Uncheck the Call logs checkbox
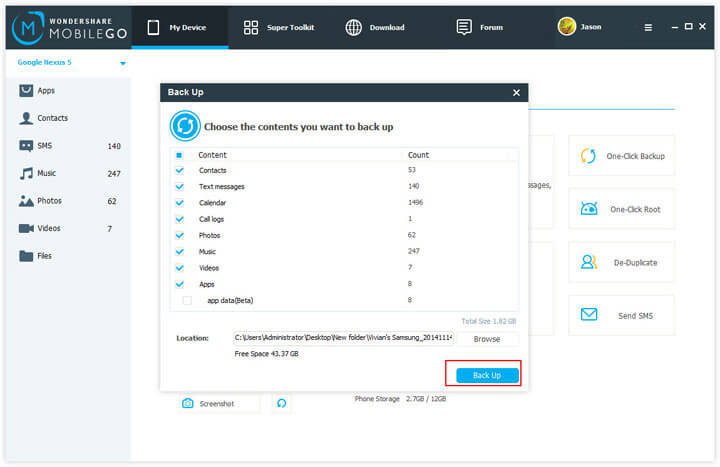This screenshot has width=720, height=467. (x=180, y=219)
